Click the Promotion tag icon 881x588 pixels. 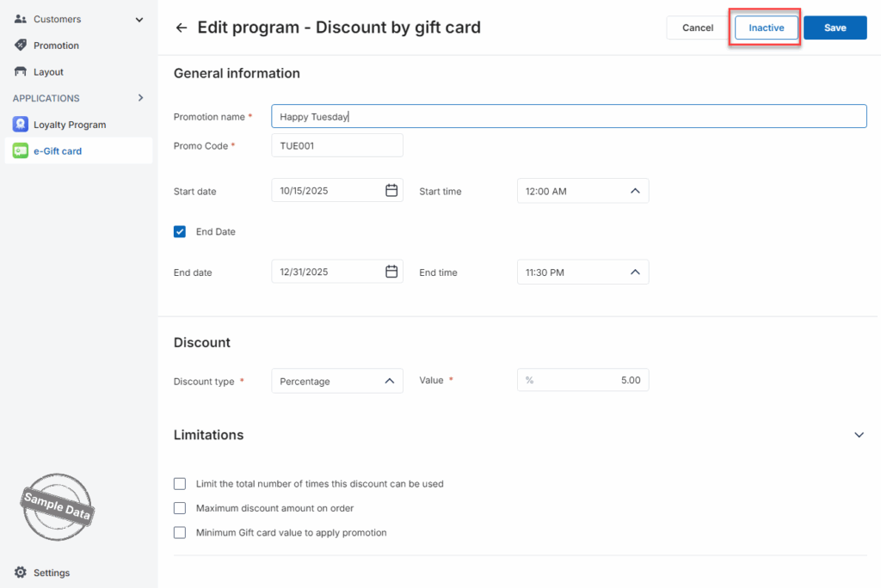(21, 46)
